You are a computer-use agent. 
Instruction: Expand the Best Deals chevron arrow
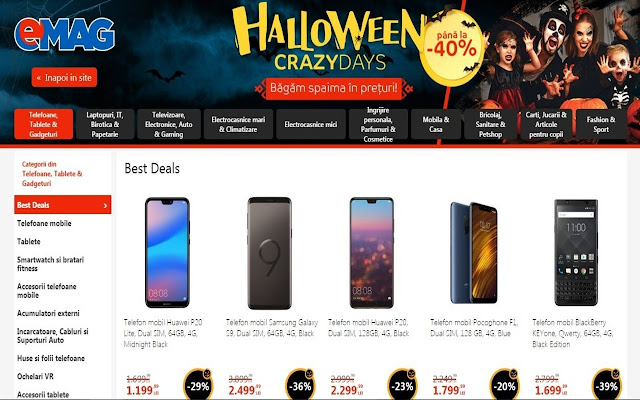pos(105,205)
